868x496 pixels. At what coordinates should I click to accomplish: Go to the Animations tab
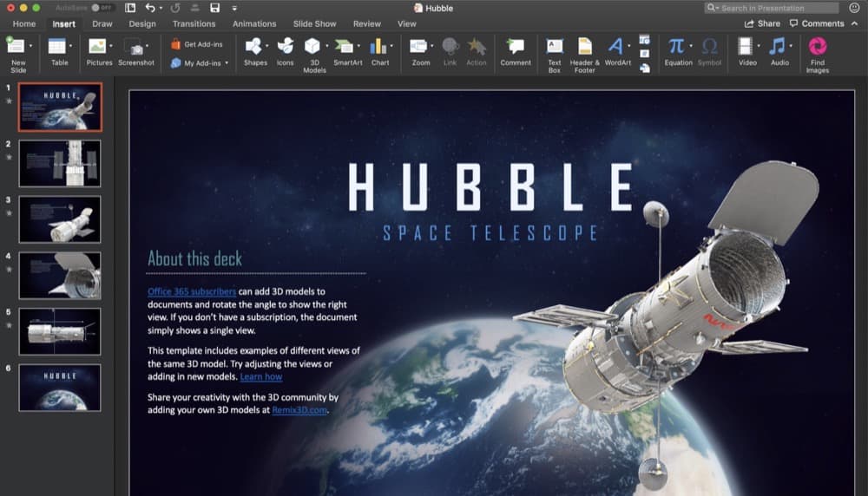coord(254,23)
